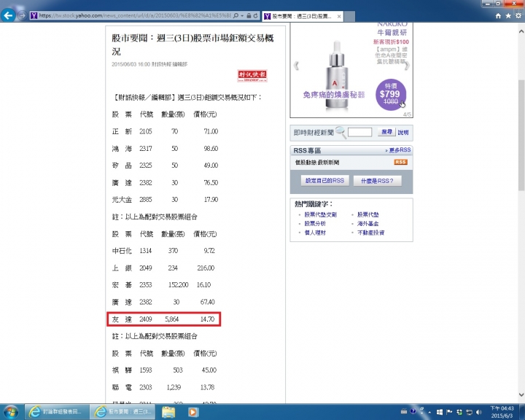Viewport: 525px width, 420px height.
Task: Click the 搜尋 search button
Action: [x=386, y=132]
